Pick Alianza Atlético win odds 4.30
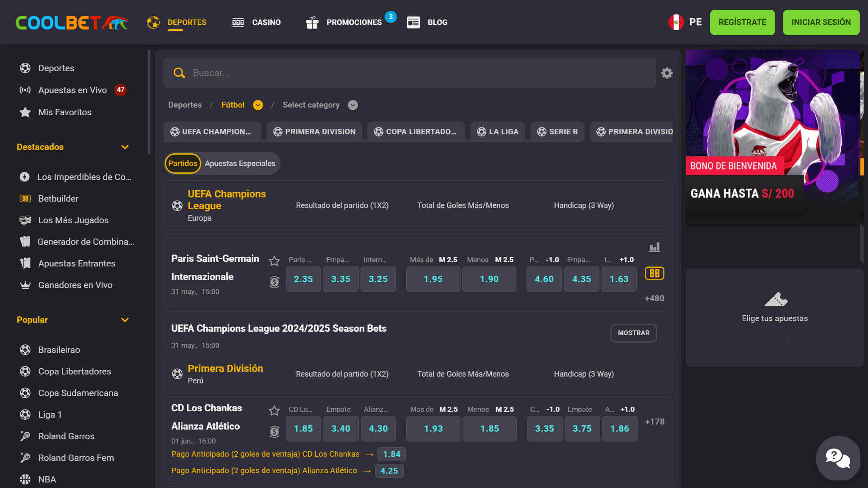The image size is (868, 488). click(378, 429)
